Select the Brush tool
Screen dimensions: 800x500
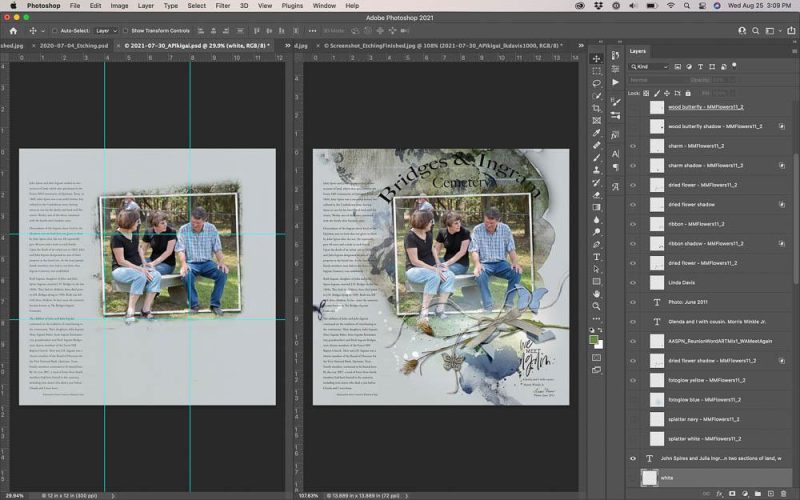click(x=596, y=158)
